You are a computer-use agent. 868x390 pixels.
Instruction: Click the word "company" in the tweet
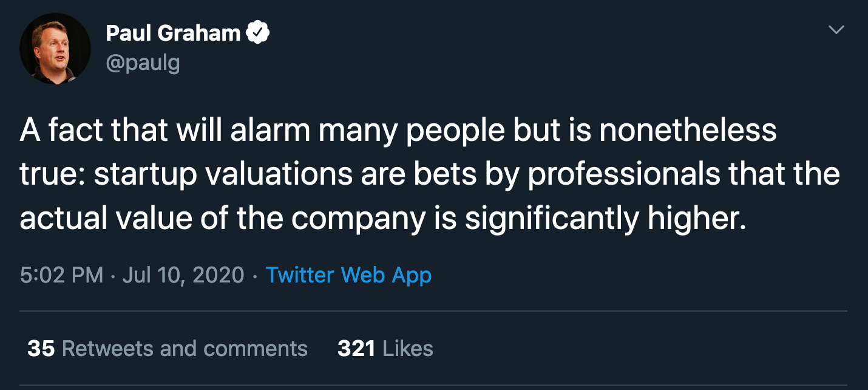coord(358,218)
